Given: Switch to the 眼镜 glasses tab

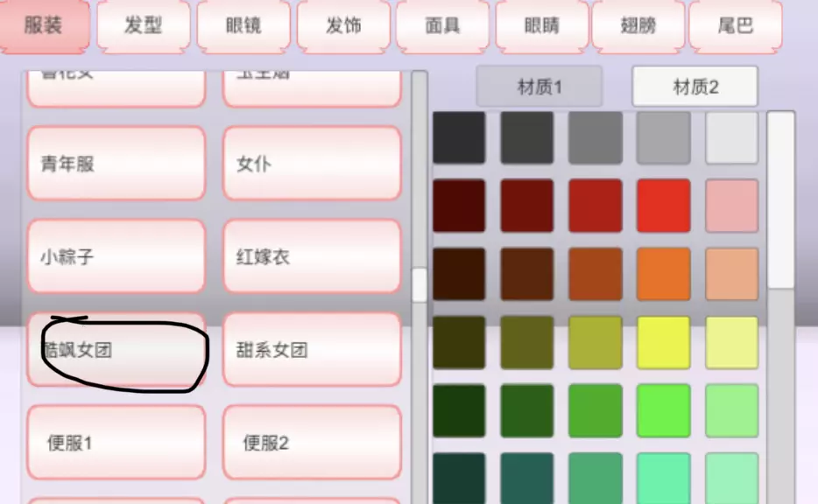Looking at the screenshot, I should (243, 26).
